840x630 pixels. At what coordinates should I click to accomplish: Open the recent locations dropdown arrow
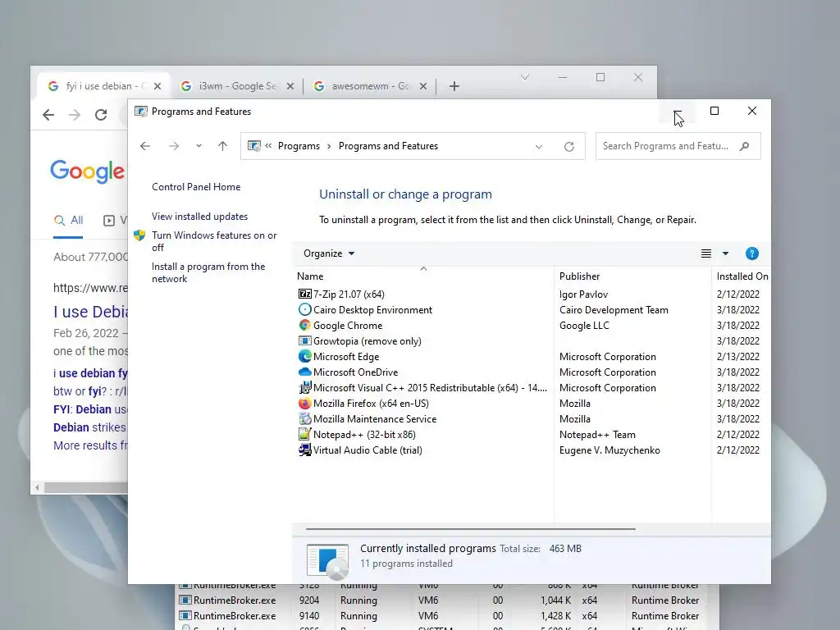point(199,146)
